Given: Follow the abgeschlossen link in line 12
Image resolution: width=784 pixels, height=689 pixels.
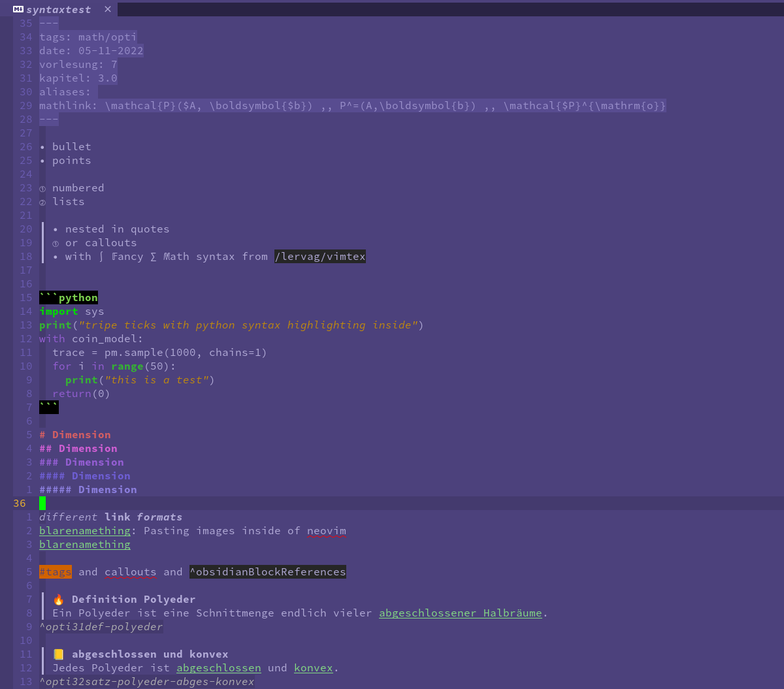Looking at the screenshot, I should coord(219,667).
